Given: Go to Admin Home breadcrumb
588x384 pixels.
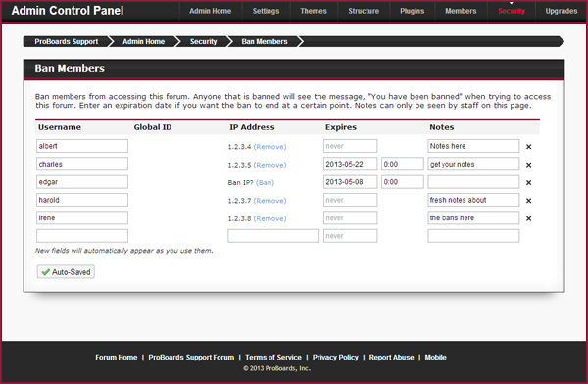Looking at the screenshot, I should (x=144, y=41).
